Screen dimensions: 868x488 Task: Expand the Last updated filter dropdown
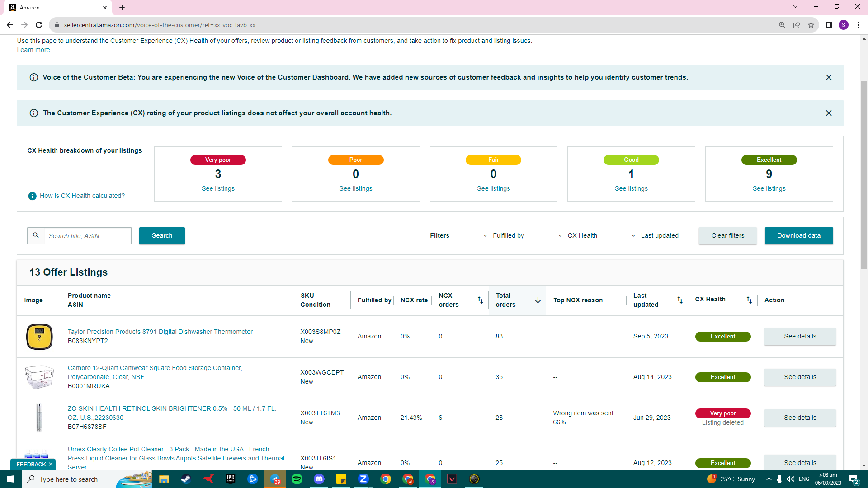[x=655, y=235]
